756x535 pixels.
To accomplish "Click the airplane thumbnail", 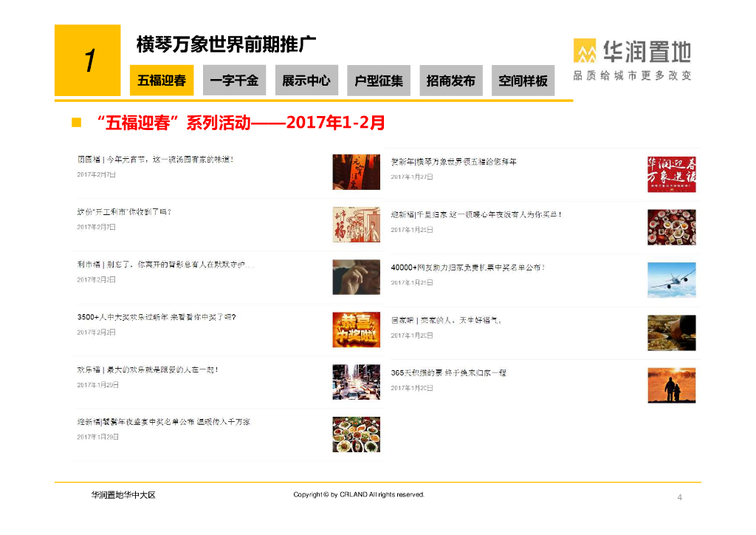I will (672, 280).
